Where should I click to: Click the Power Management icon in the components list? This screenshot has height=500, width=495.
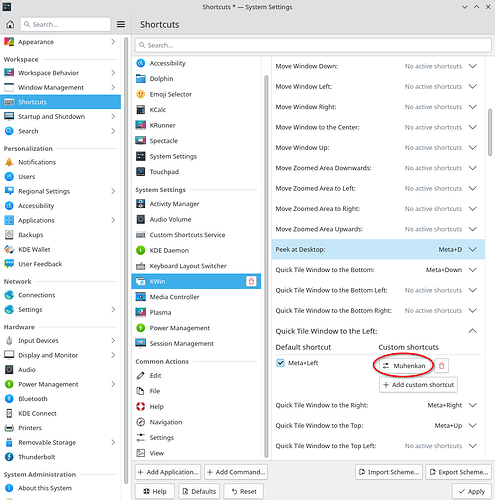point(141,328)
